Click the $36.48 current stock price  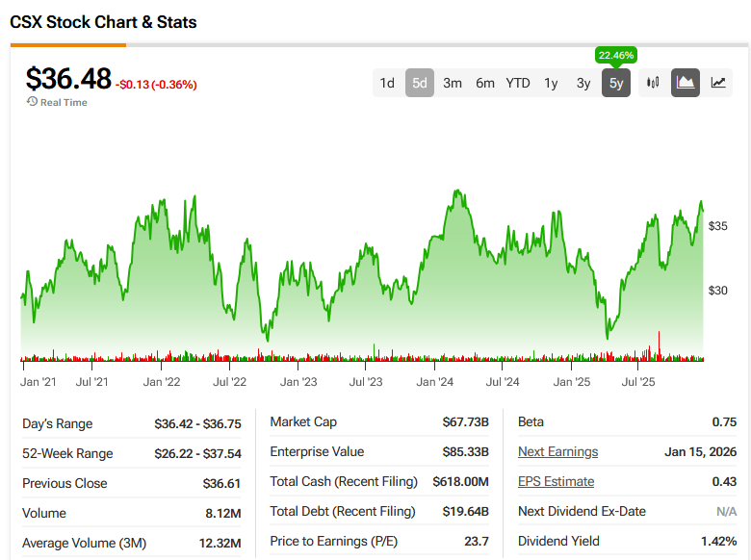[68, 79]
